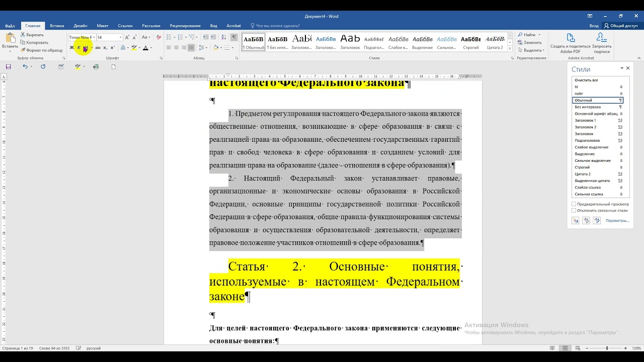
Task: Toggle bold (Ж) formatting
Action: coord(71,48)
